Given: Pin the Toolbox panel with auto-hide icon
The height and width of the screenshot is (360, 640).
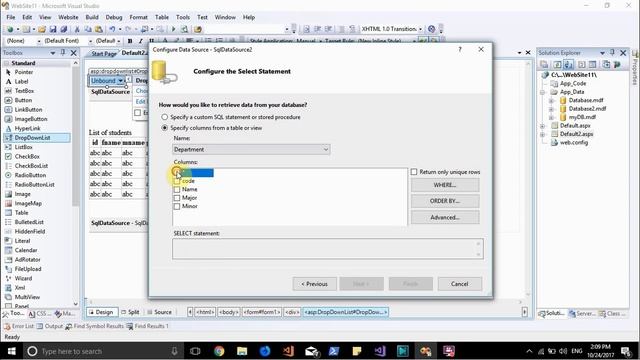Looking at the screenshot, I should tap(63, 53).
